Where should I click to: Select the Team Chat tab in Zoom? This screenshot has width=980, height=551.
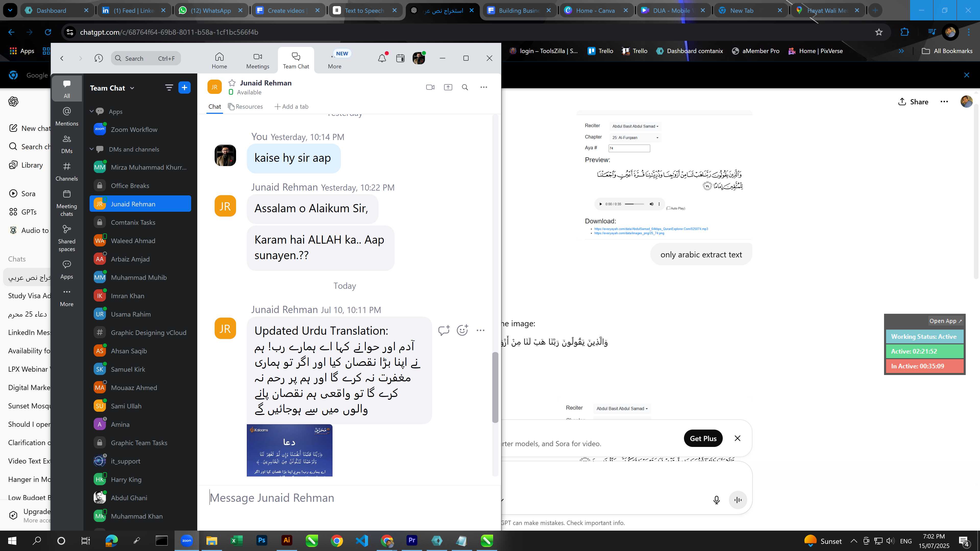[x=296, y=60]
